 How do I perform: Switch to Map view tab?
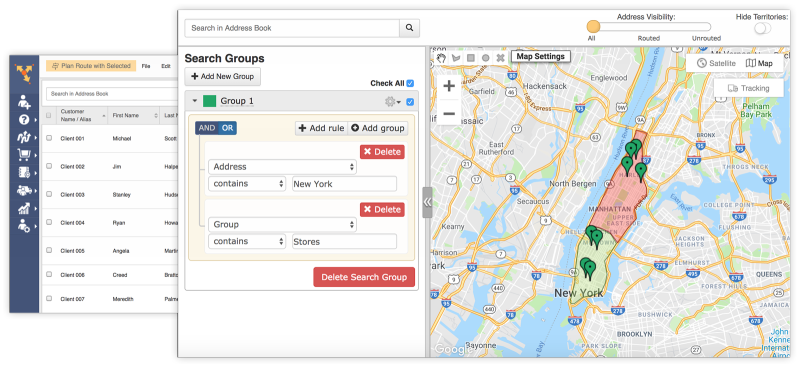759,63
